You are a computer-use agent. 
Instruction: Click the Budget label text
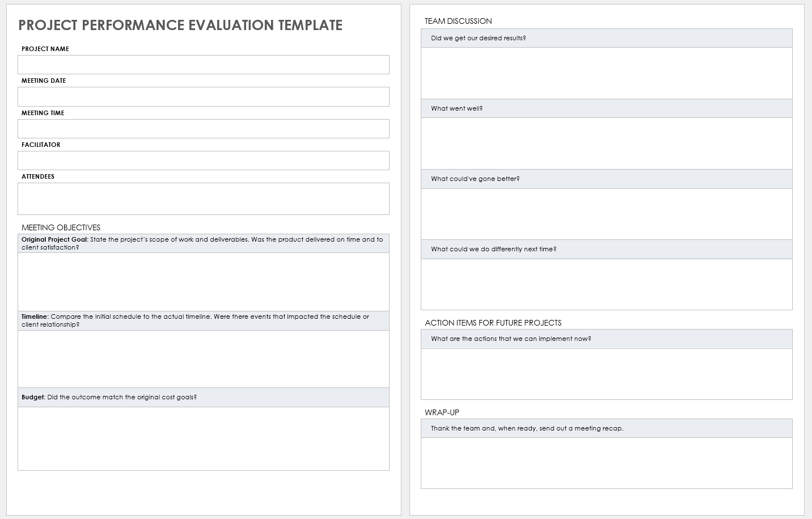point(32,397)
